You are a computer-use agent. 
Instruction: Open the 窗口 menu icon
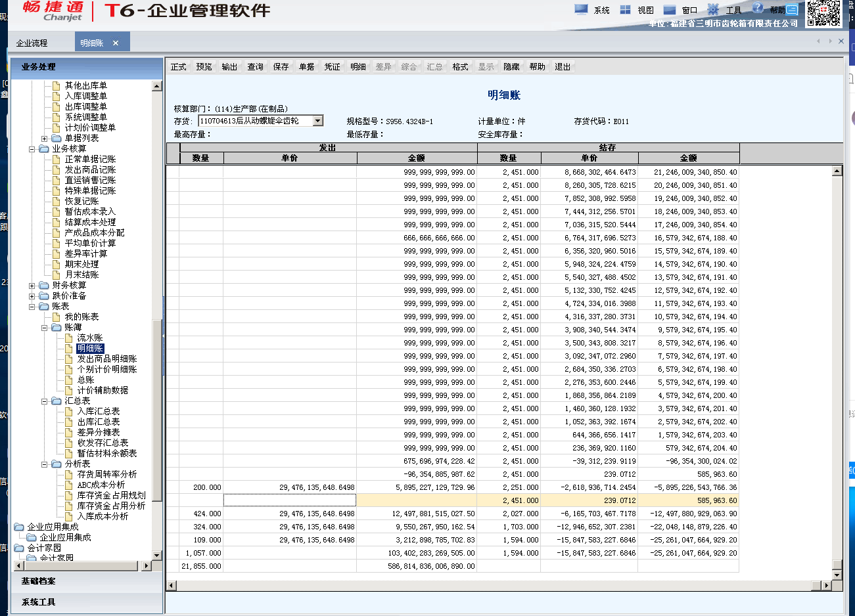pos(670,9)
